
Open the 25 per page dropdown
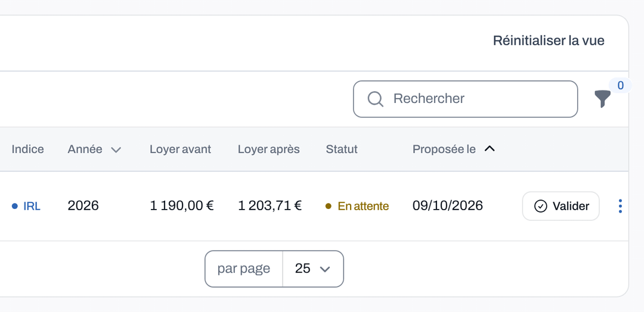pyautogui.click(x=313, y=269)
